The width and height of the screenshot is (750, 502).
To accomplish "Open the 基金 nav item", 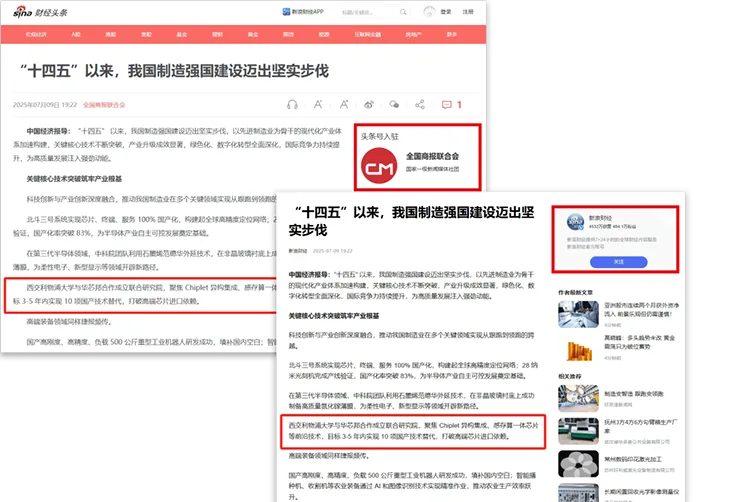I will [x=182, y=34].
